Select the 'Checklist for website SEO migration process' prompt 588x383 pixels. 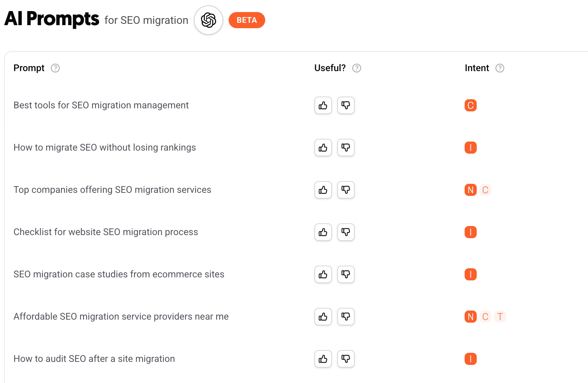click(106, 232)
